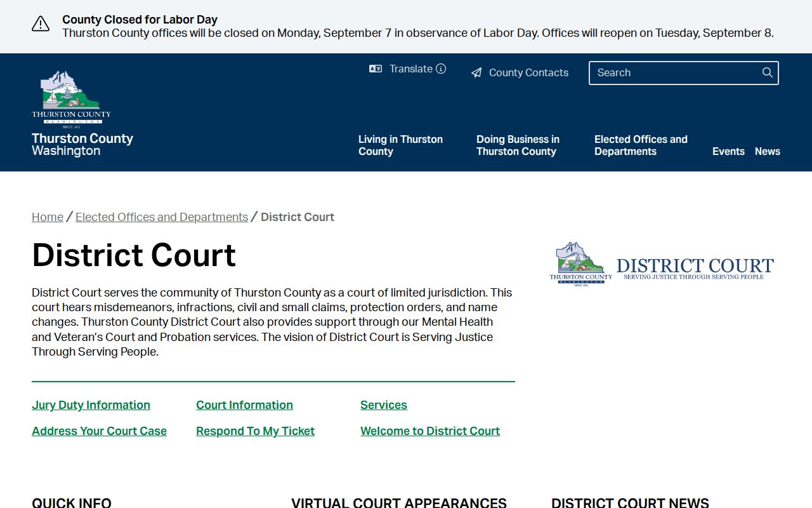Click Elected Offices and Departments breadcrumb

[162, 217]
